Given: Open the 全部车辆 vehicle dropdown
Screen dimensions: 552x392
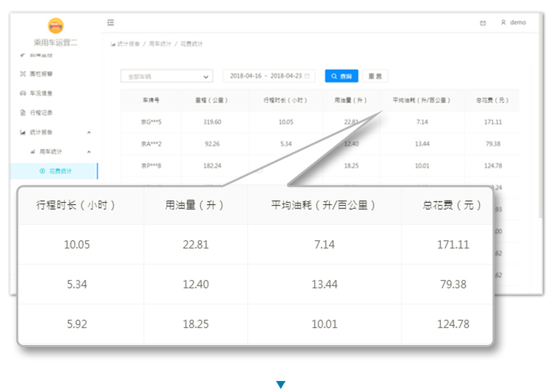Looking at the screenshot, I should click(x=166, y=76).
